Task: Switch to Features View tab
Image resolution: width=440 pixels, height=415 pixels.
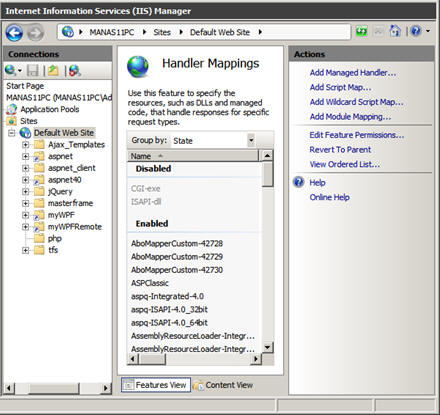Action: pyautogui.click(x=156, y=385)
